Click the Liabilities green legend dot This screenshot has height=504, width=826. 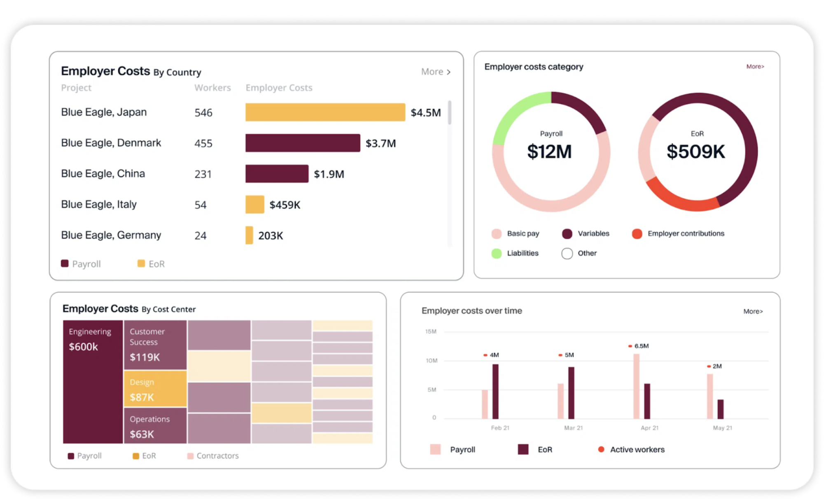click(496, 254)
